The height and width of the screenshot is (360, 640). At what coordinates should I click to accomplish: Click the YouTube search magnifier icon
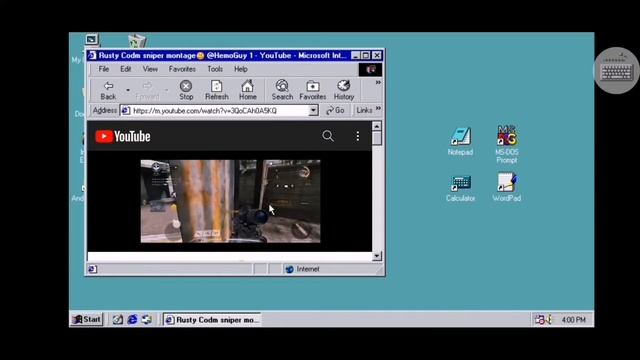click(x=328, y=136)
